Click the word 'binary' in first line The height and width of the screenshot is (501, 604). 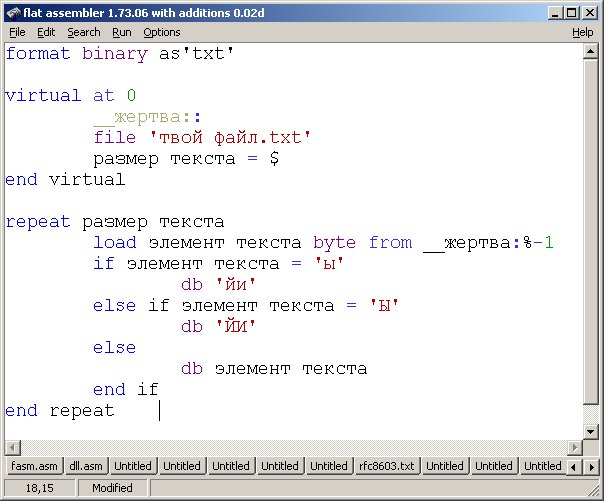[115, 54]
